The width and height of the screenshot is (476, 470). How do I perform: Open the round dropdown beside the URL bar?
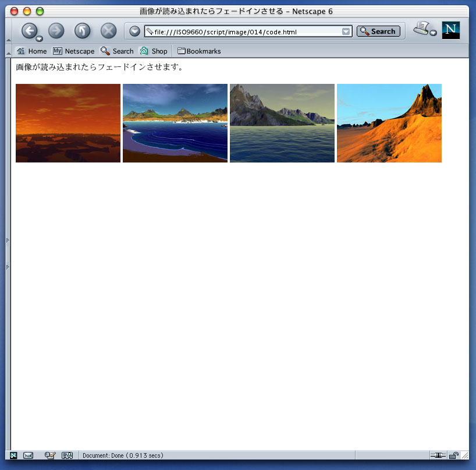134,31
